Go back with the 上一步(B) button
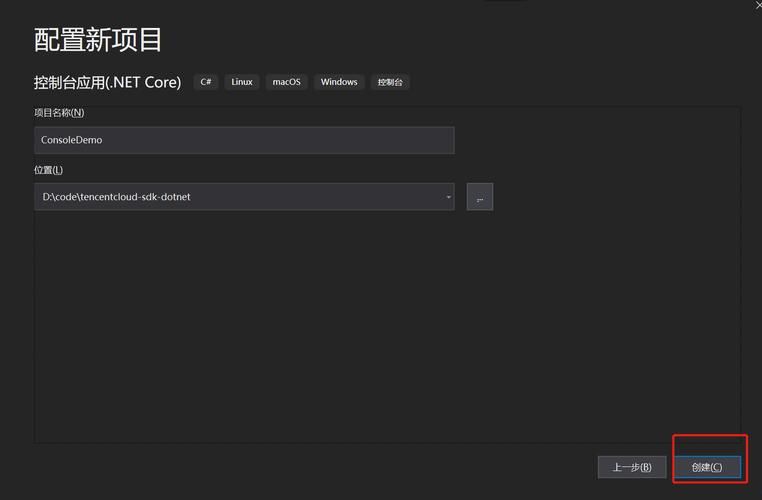The image size is (762, 500). pos(632,467)
